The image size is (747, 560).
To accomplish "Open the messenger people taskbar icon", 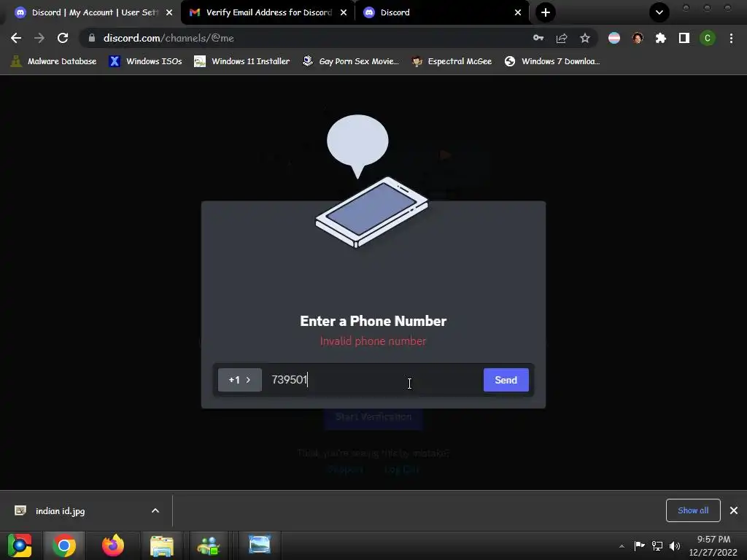I will point(209,545).
